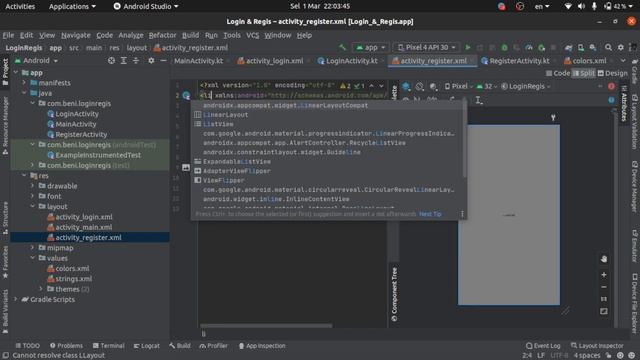Open Project panel options gear
The image size is (640, 360).
point(151,60)
